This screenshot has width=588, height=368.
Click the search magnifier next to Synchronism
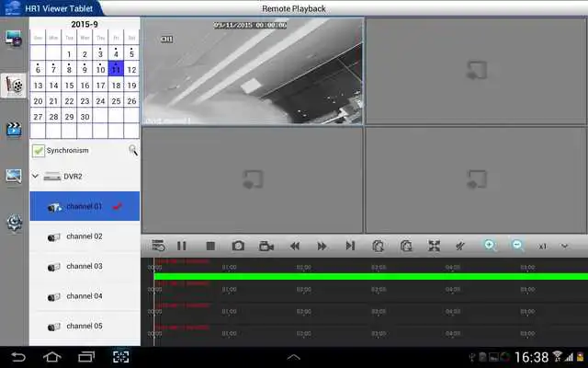132,150
